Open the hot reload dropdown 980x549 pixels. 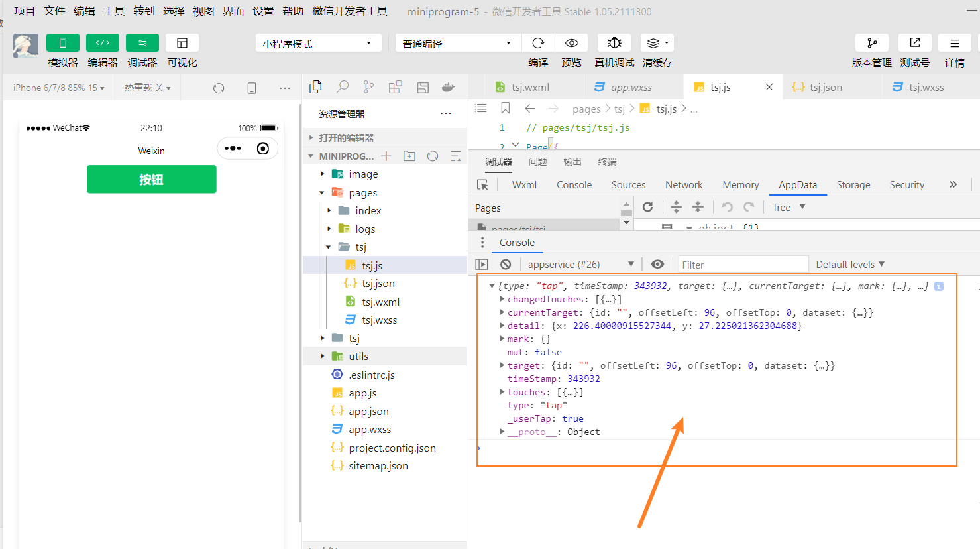click(147, 88)
